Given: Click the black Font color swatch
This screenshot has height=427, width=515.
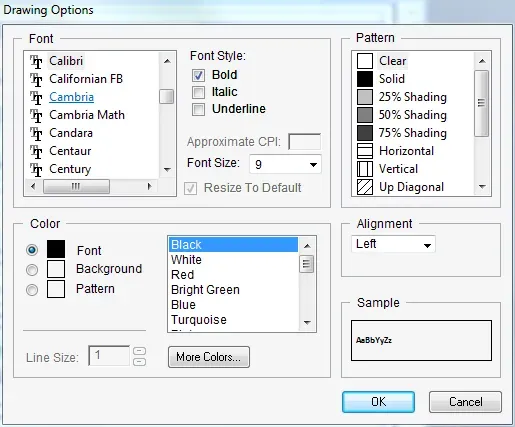Looking at the screenshot, I should coord(56,249).
